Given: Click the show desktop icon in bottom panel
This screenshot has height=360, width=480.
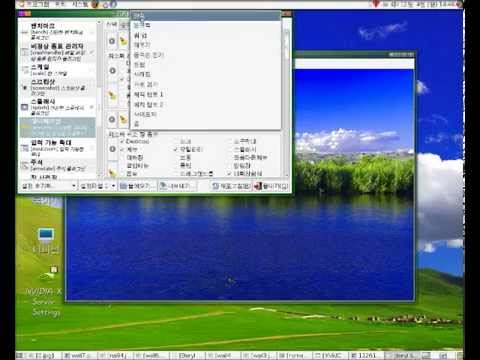Looking at the screenshot, I should pyautogui.click(x=20, y=355).
